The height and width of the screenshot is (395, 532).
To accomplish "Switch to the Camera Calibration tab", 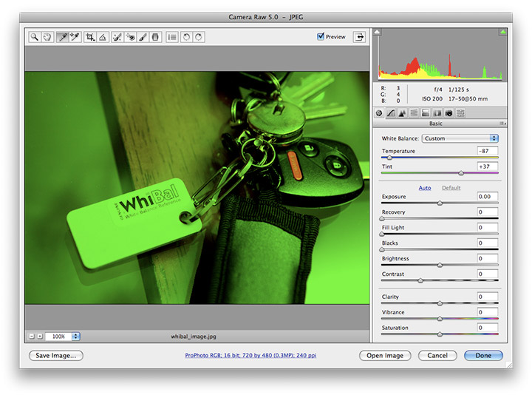I will 449,113.
